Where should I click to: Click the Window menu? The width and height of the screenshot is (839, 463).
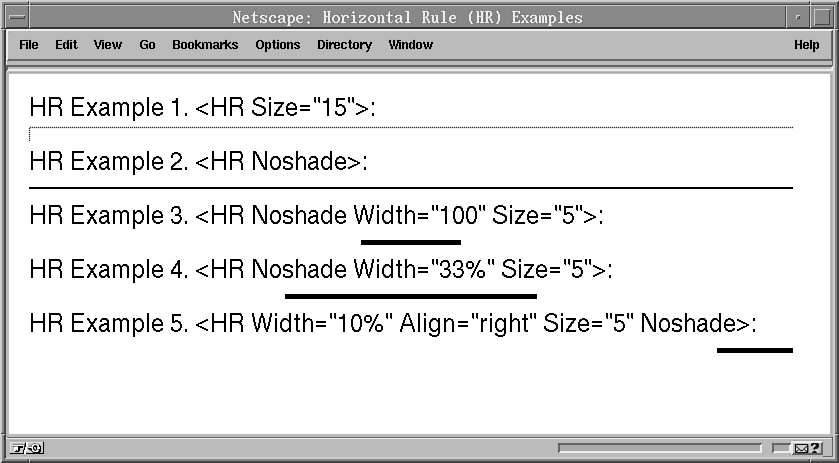click(410, 45)
